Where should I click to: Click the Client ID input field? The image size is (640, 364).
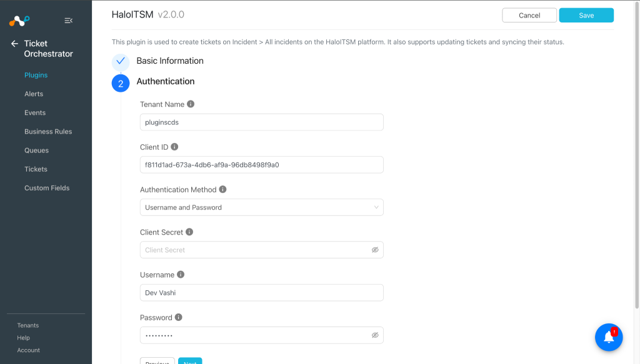262,165
